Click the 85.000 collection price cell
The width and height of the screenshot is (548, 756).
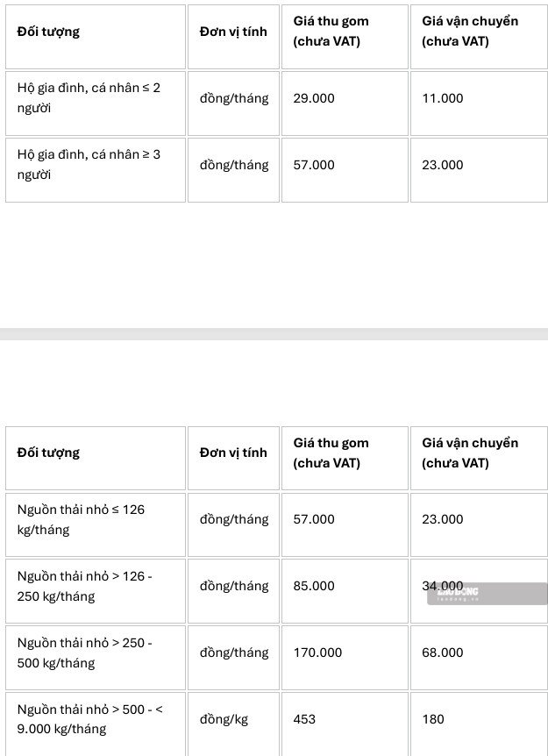[x=345, y=591]
